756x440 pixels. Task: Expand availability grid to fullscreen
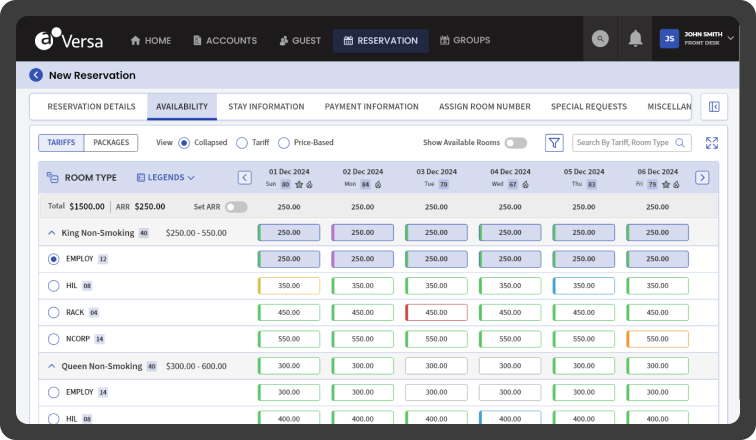[x=711, y=143]
